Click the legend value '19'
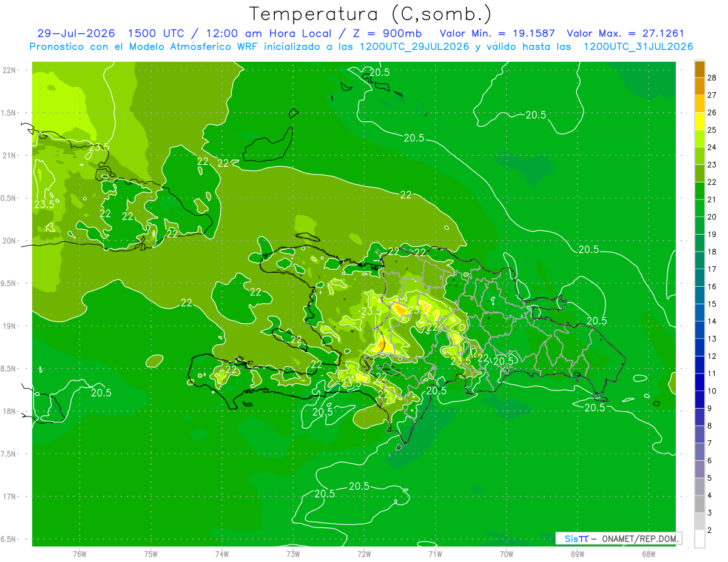Viewport: 728px width, 562px height. coord(712,234)
